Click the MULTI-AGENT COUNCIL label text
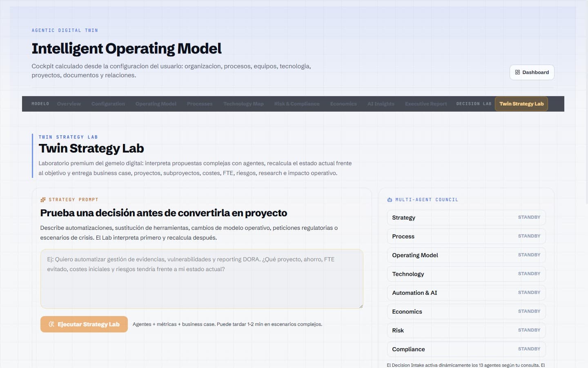The image size is (588, 368). [427, 200]
